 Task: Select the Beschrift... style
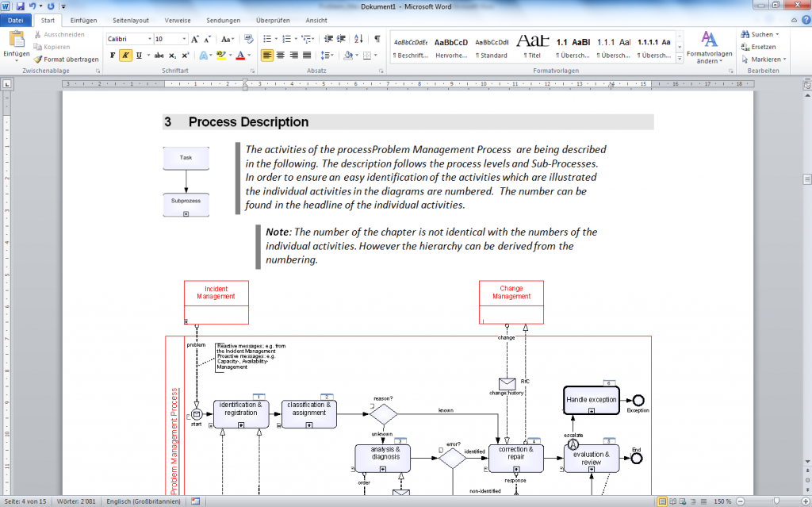[410, 48]
